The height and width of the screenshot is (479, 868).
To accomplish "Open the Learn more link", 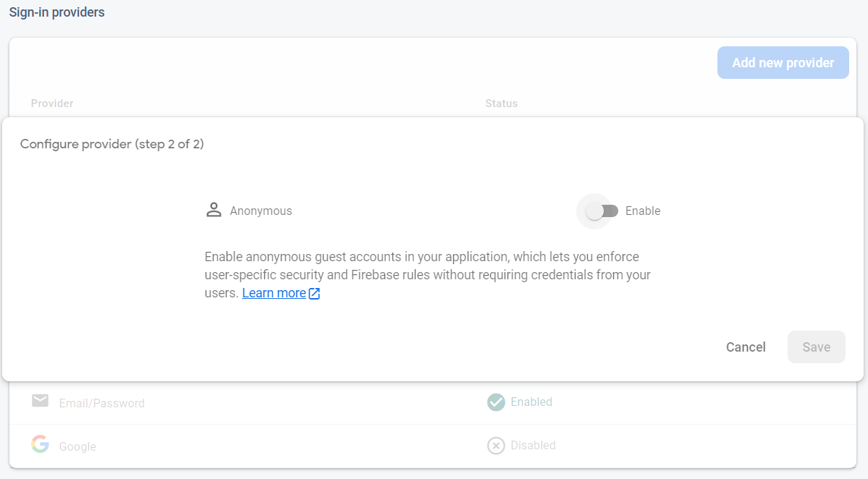I will point(274,293).
